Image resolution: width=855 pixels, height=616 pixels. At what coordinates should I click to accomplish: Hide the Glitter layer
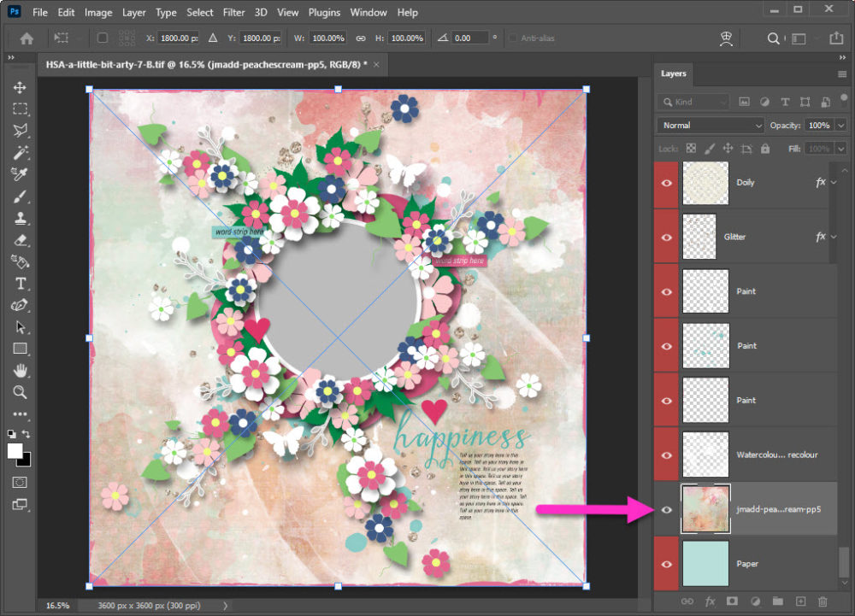(x=666, y=238)
